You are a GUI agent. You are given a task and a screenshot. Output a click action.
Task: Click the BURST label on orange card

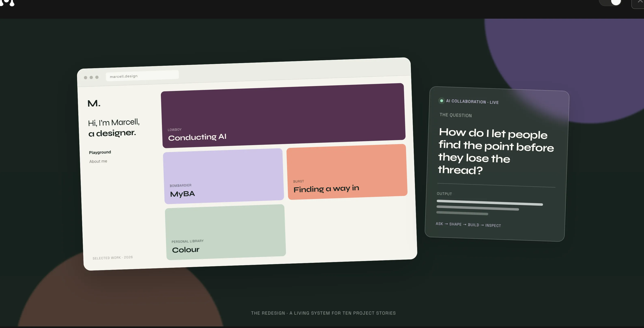[298, 181]
